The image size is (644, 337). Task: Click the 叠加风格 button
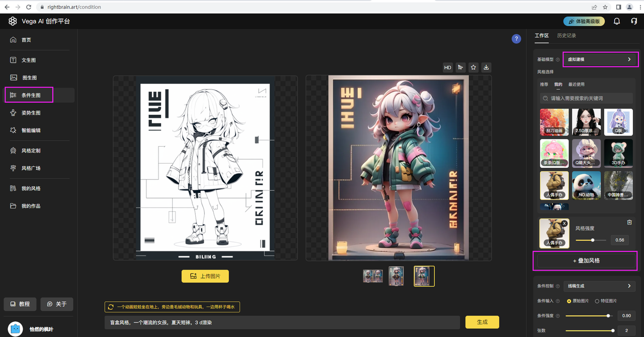pos(587,261)
